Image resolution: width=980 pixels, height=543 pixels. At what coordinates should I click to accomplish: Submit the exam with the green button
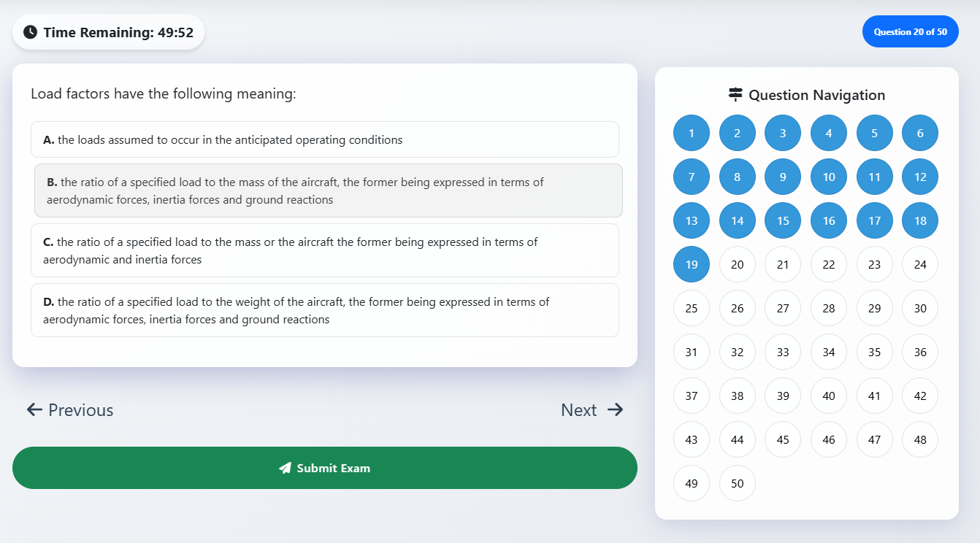(x=324, y=468)
